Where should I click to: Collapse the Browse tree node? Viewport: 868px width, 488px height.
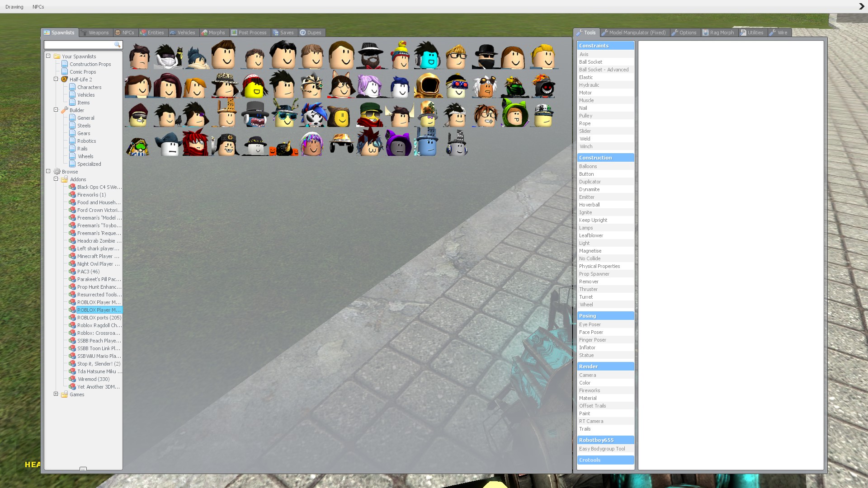coord(48,171)
